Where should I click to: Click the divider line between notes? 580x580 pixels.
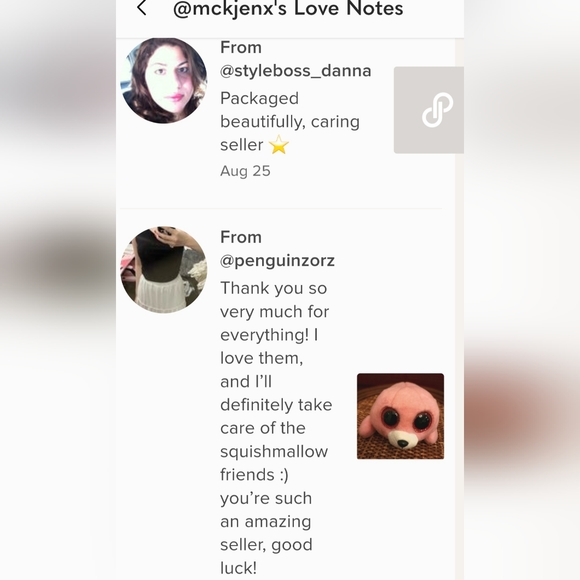(281, 209)
